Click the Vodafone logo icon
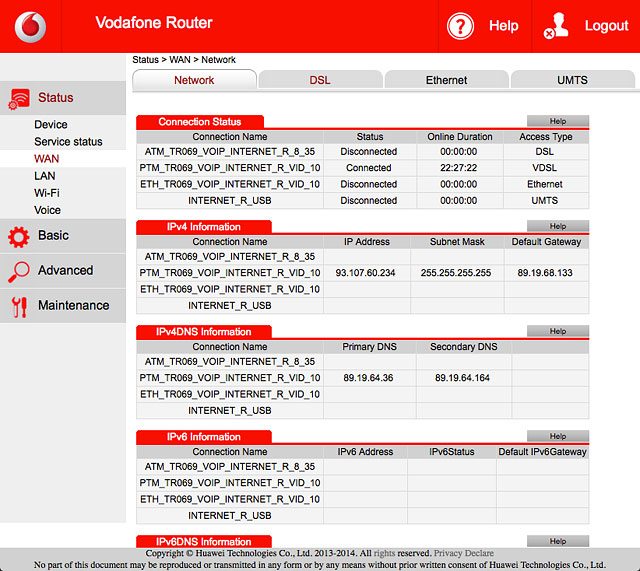The height and width of the screenshot is (571, 640). pyautogui.click(x=30, y=27)
